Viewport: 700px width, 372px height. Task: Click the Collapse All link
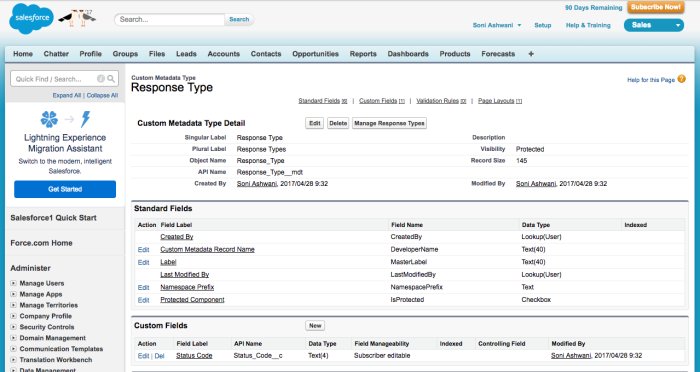102,96
